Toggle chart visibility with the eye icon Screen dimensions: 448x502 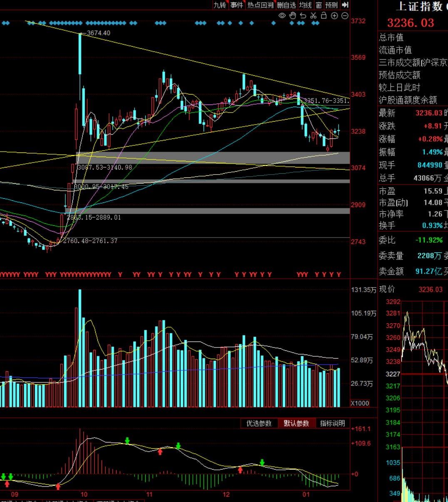(282, 16)
